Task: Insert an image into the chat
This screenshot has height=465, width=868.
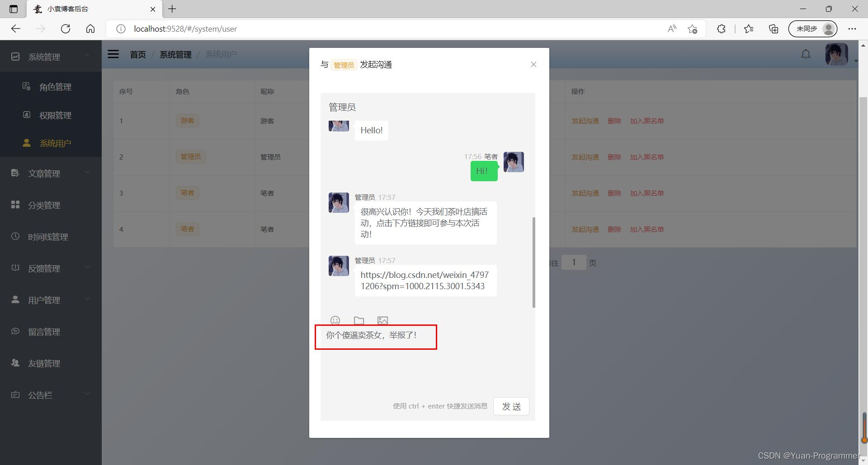Action: (382, 320)
